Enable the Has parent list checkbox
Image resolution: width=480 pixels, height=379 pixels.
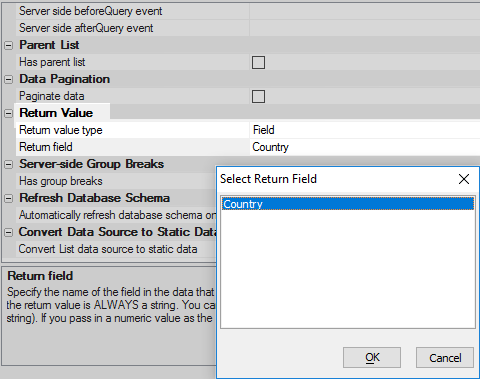(258, 62)
